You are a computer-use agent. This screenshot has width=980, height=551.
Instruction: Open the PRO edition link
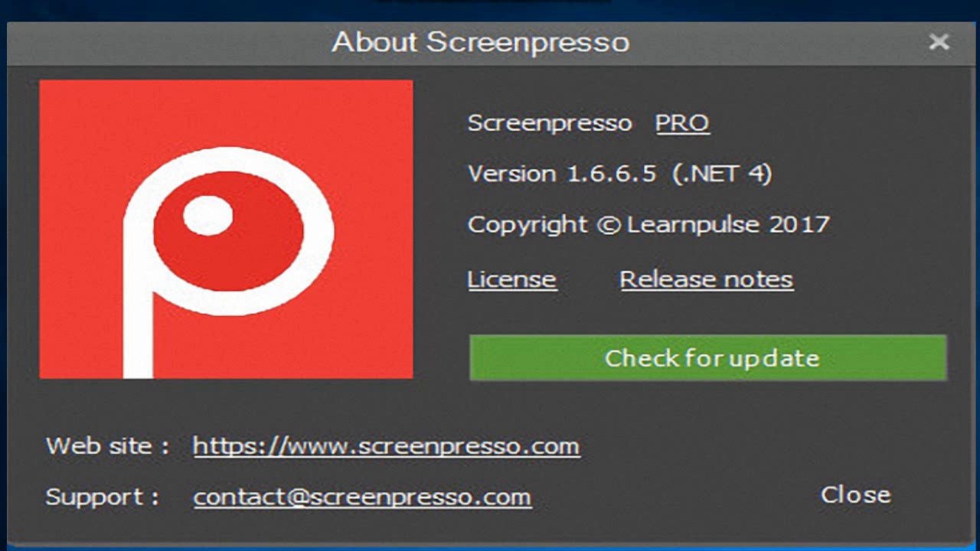point(682,123)
